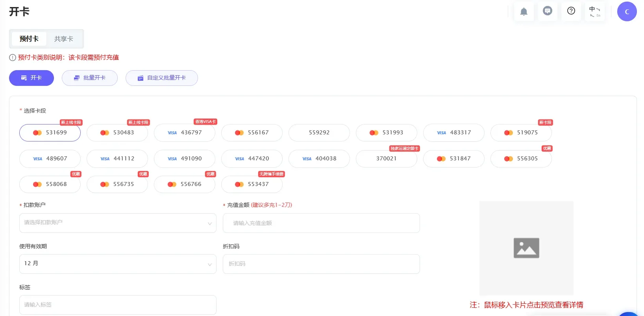This screenshot has height=316, width=644.
Task: Click the 香港VISA卡 badge on 436797
Action: 205,122
